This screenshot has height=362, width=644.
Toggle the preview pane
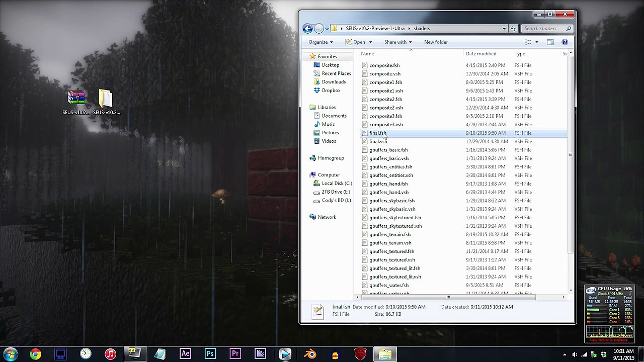[550, 42]
